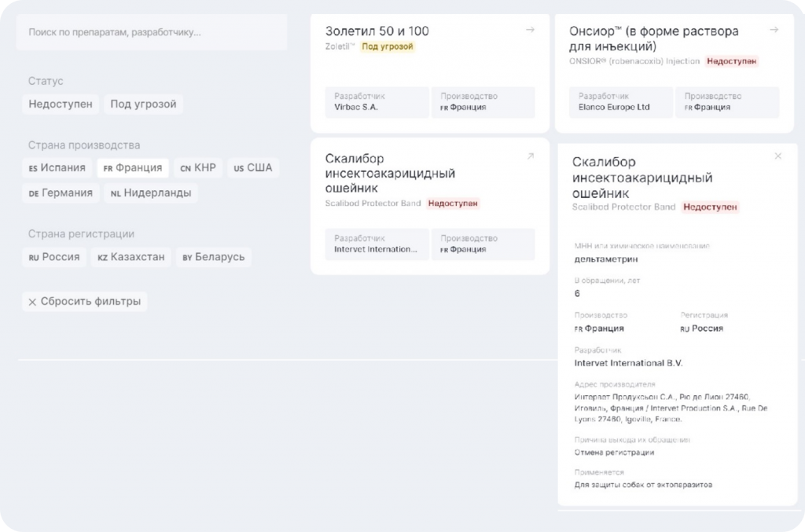Filter production country by США
The width and height of the screenshot is (805, 532).
coord(253,167)
